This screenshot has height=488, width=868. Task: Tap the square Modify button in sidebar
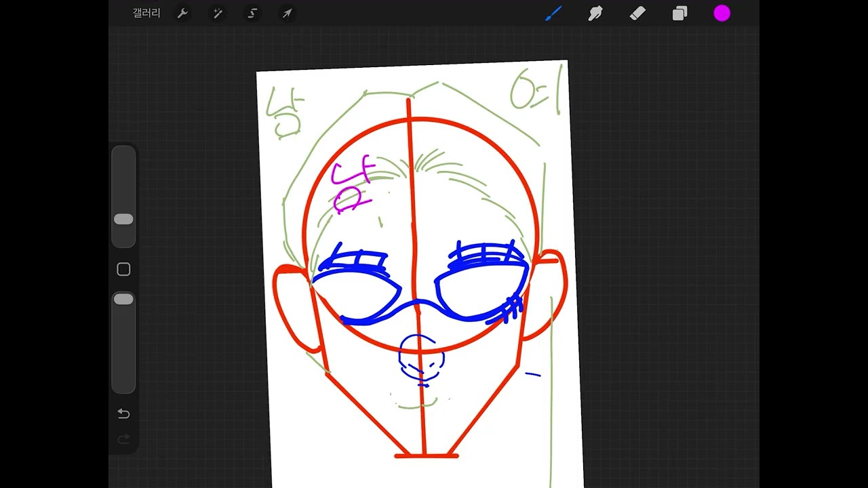(x=123, y=270)
